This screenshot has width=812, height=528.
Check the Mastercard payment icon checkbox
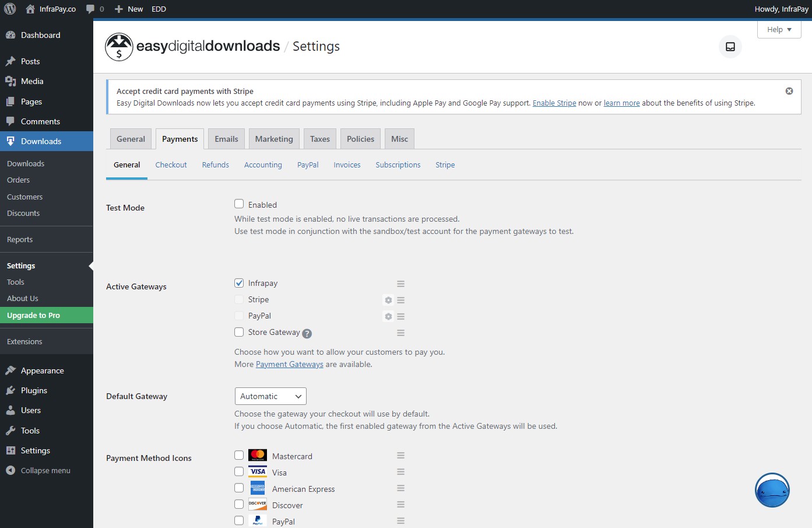pos(239,455)
